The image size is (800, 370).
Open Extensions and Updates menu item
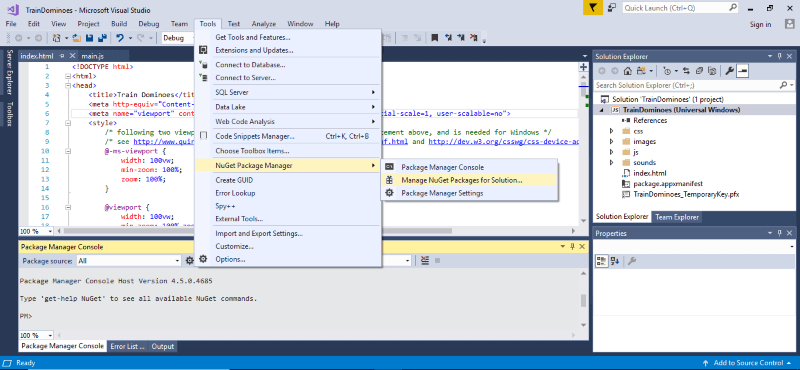pyautogui.click(x=288, y=50)
